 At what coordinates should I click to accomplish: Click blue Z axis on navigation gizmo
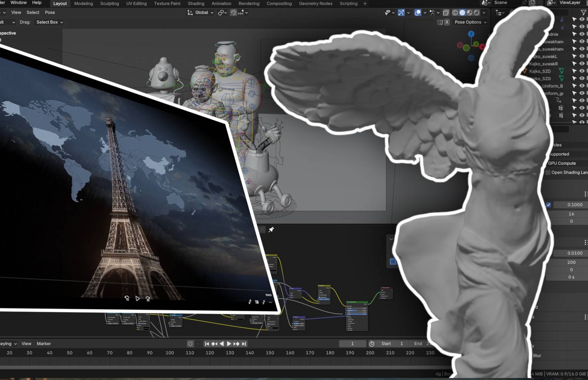(471, 34)
